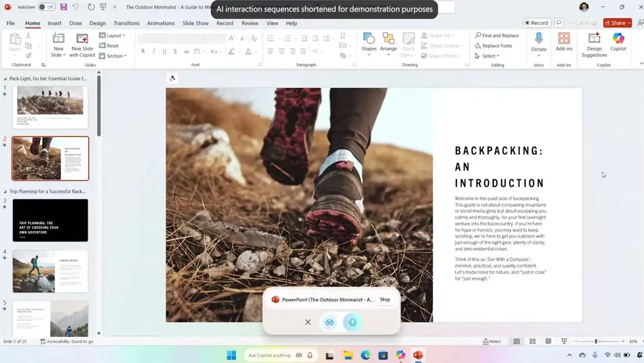Close the Copilot floating panel with X
The width and height of the screenshot is (644, 363).
coord(308,322)
